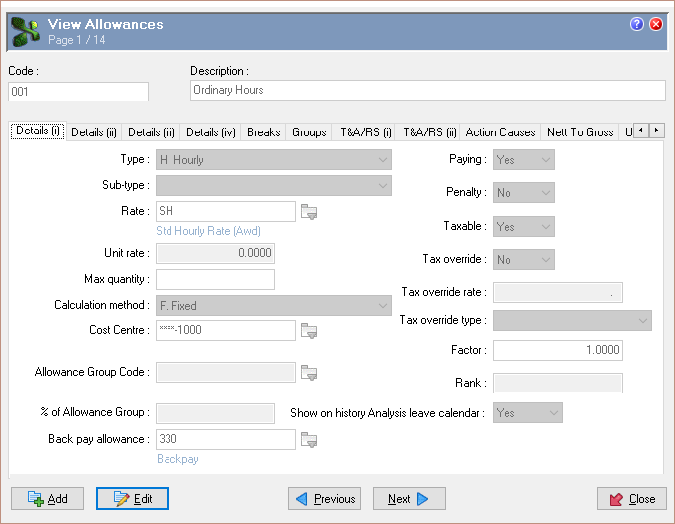The image size is (675, 524).
Task: Click the Add button
Action: pyautogui.click(x=47, y=499)
